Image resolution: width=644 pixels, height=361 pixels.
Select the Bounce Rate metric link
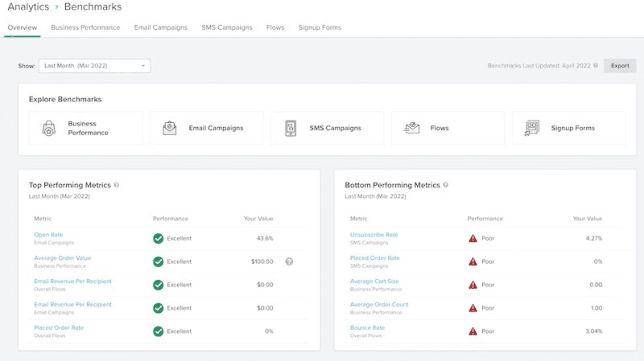click(367, 328)
